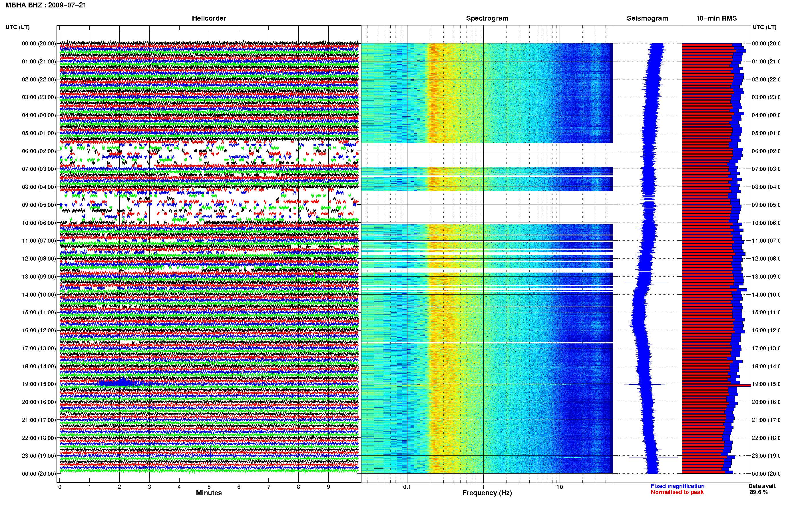This screenshot has height=508, width=812.
Task: Click the right-side 06:00 time label
Action: [766, 151]
